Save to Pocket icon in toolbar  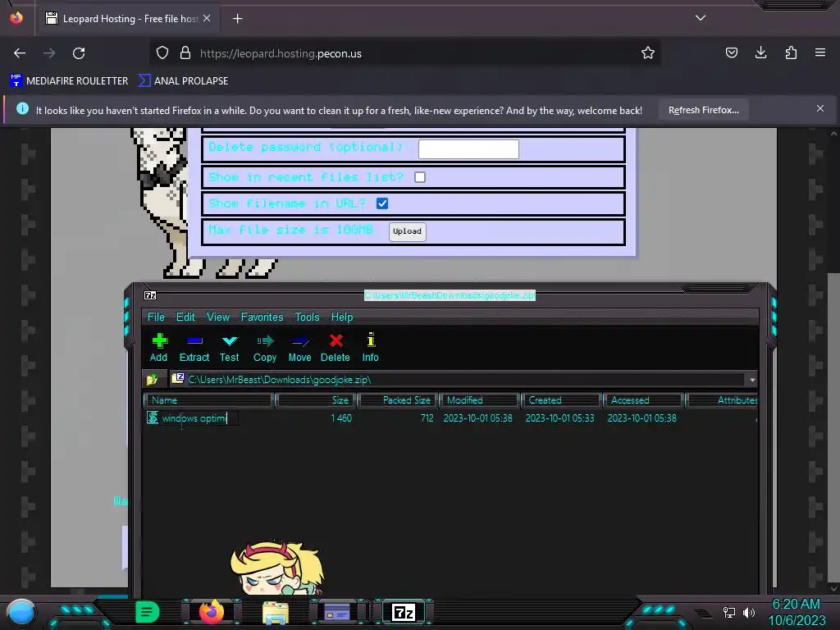coord(731,52)
